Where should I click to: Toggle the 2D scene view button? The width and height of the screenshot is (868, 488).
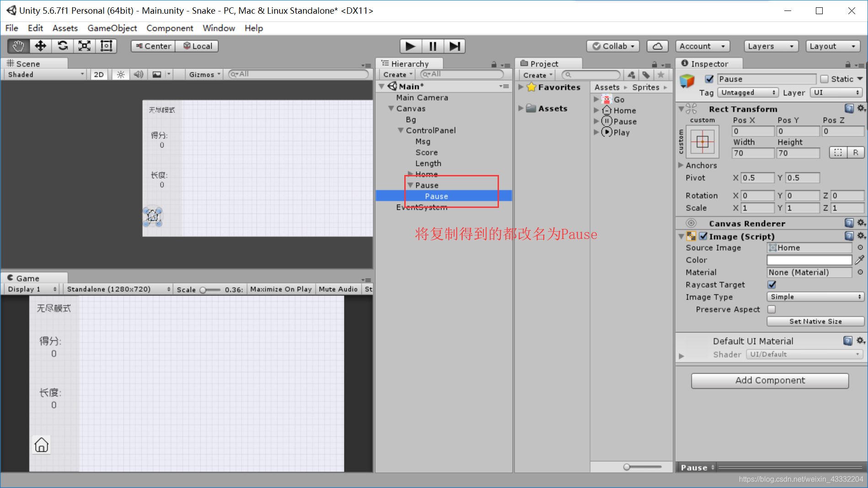[99, 74]
